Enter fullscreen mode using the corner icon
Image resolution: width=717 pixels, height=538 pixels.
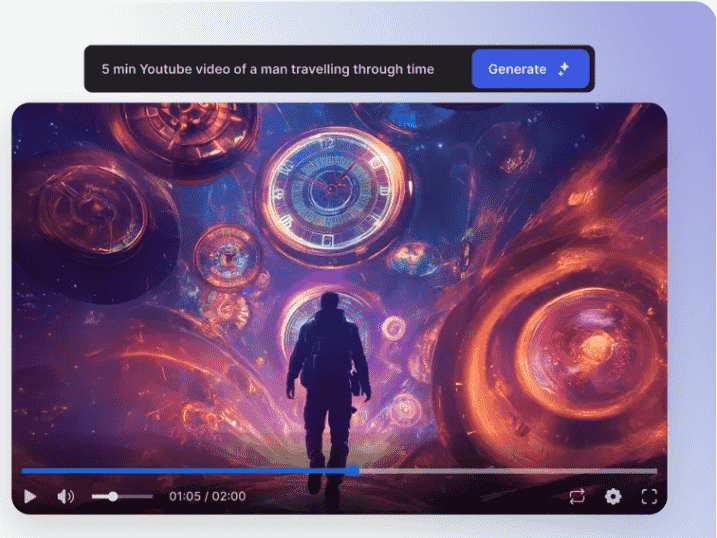click(649, 496)
